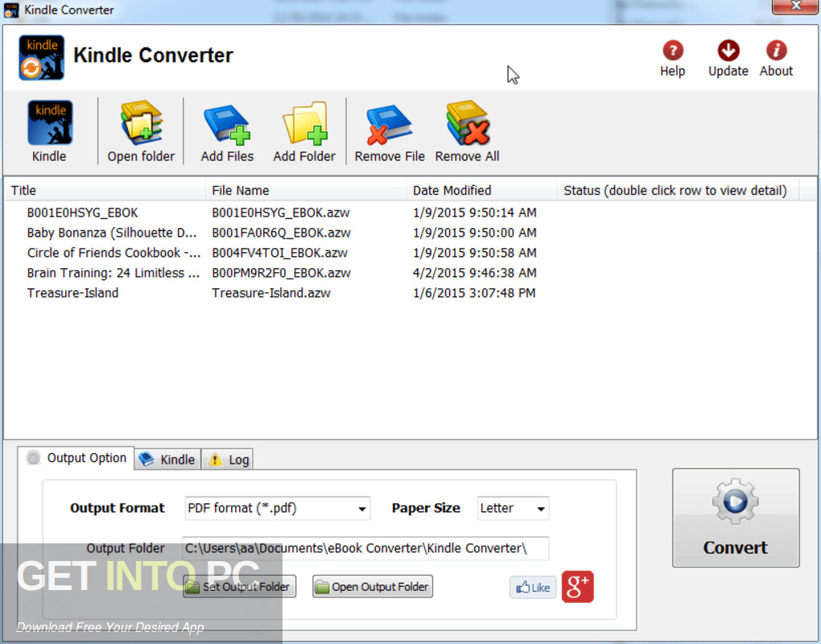Select the B001E0HSYG_EBOK title row

point(82,213)
